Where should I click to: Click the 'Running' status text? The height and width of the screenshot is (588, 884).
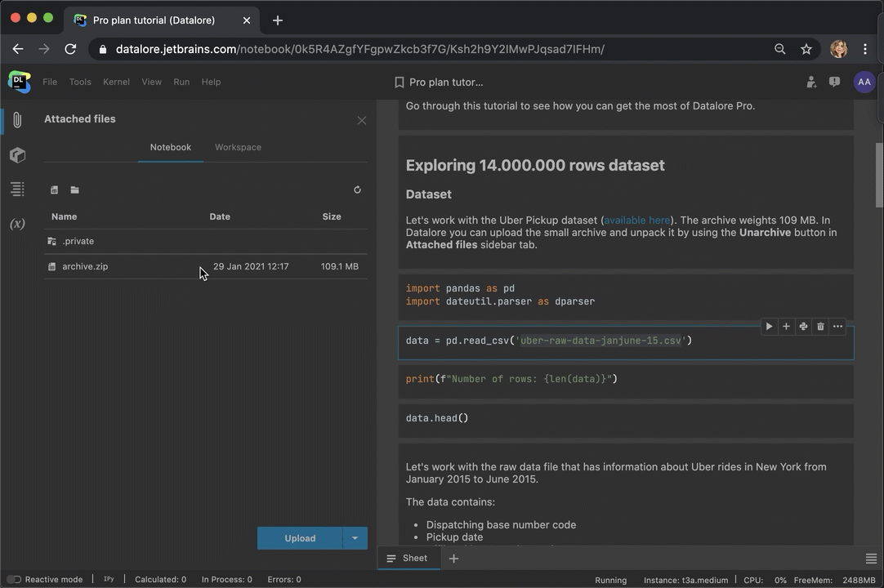610,580
